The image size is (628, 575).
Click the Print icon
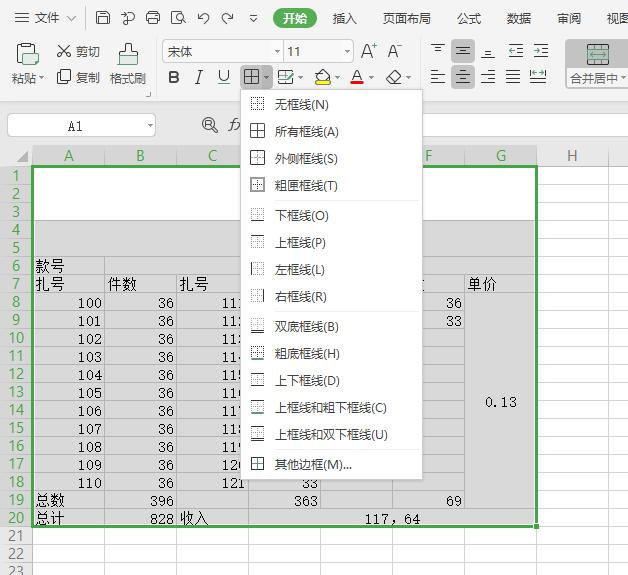pyautogui.click(x=153, y=18)
